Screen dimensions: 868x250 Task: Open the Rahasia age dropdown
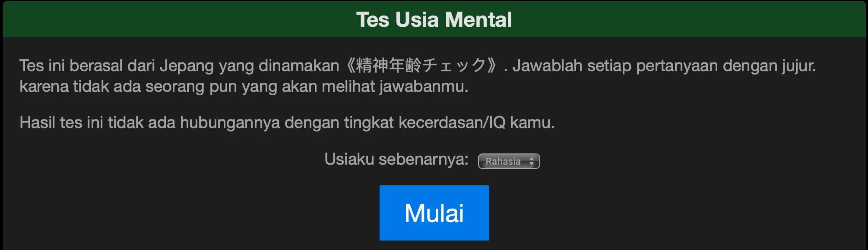pos(509,161)
